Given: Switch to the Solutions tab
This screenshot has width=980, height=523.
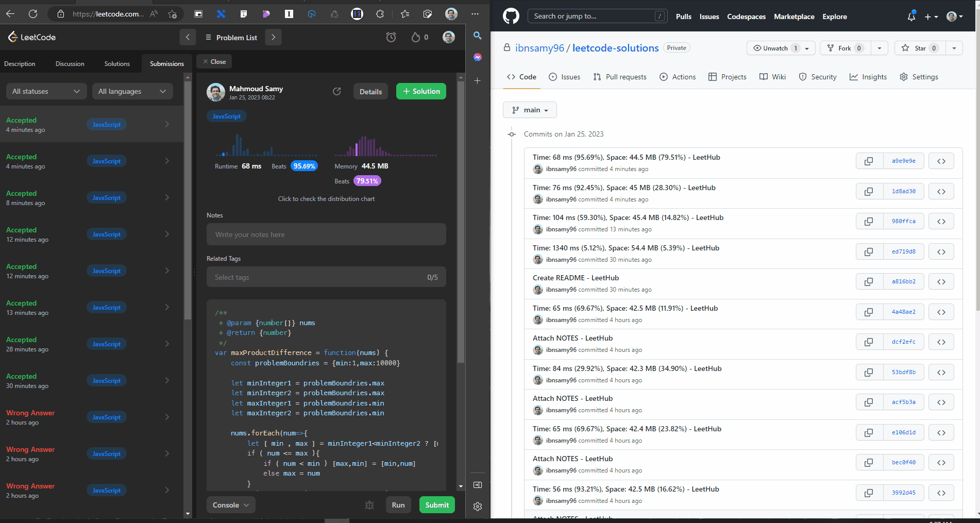Looking at the screenshot, I should (117, 64).
